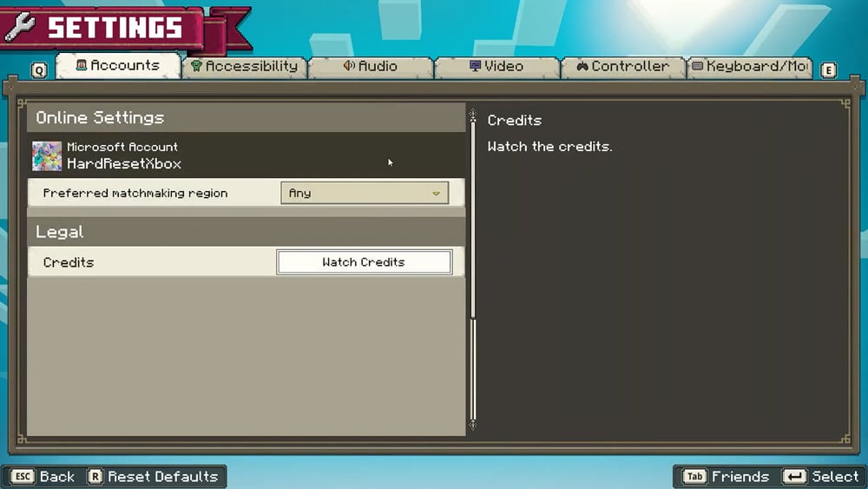Click the Legal section header
The width and height of the screenshot is (868, 489).
[x=247, y=232]
